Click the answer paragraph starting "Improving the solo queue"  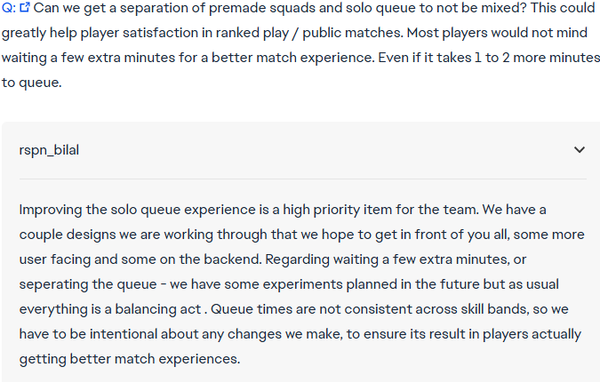click(302, 284)
